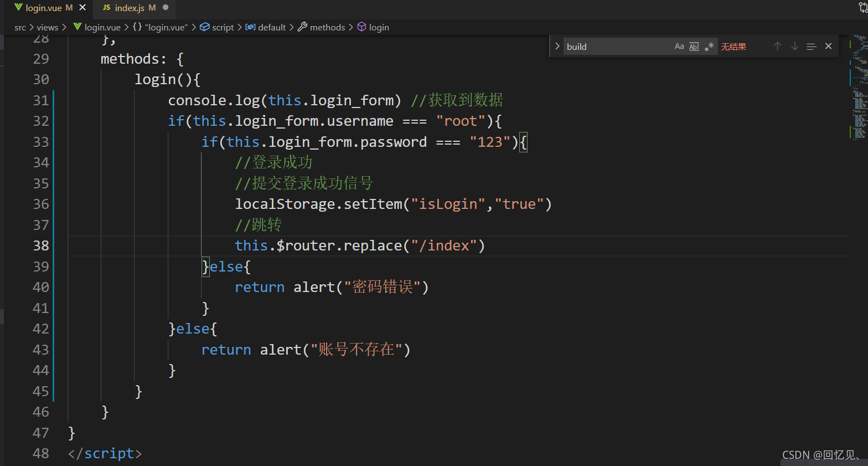Click line number 45 in the gutter
Viewport: 868px width, 466px height.
[41, 391]
